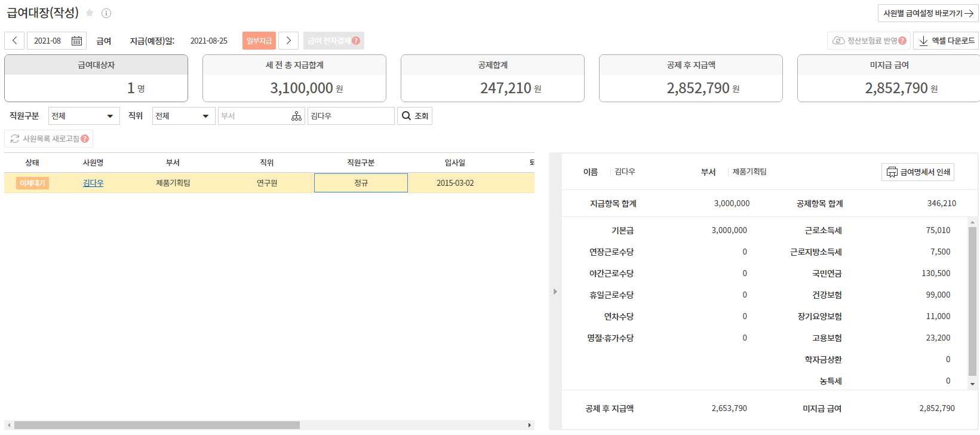Select the 미지급 급여 summary card
This screenshot has width=980, height=435.
pyautogui.click(x=889, y=78)
